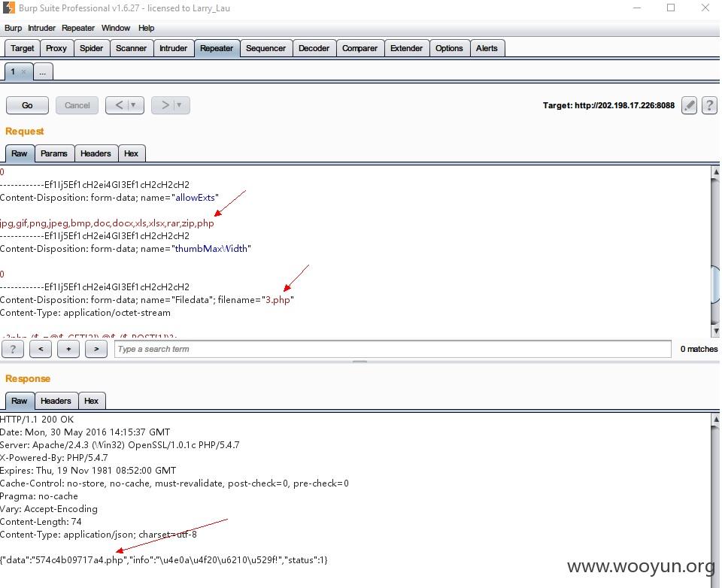Screen dimensions: 722x588
Task: Add a new Repeater tab with ellipsis
Action: [x=43, y=72]
